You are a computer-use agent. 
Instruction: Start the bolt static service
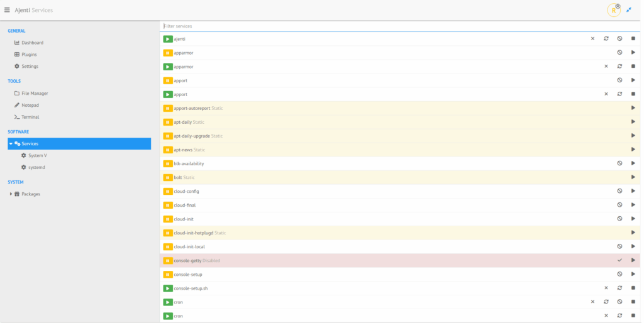(633, 177)
